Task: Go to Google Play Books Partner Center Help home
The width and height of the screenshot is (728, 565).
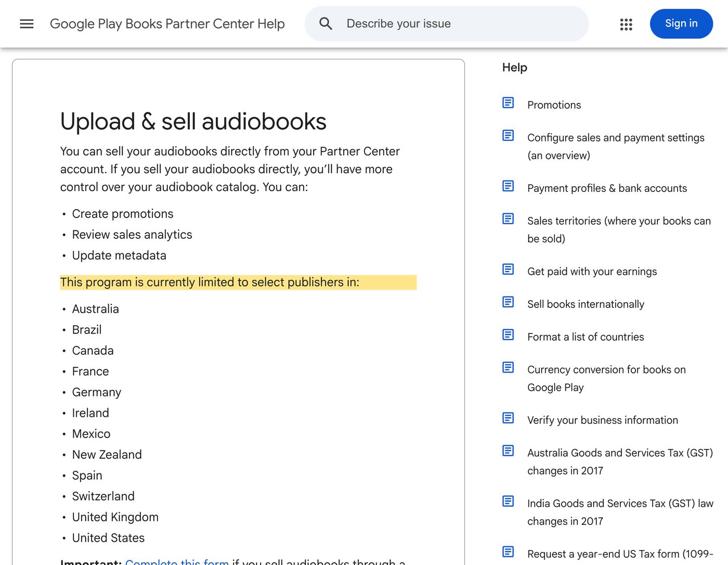Action: click(167, 23)
